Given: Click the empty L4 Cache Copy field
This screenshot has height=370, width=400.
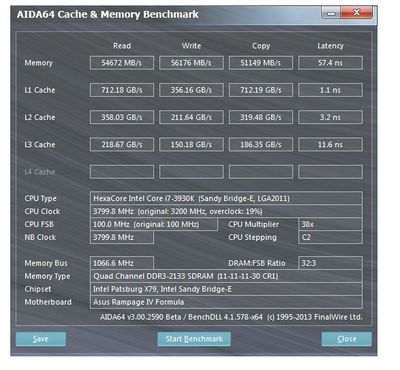Looking at the screenshot, I should (x=261, y=172).
